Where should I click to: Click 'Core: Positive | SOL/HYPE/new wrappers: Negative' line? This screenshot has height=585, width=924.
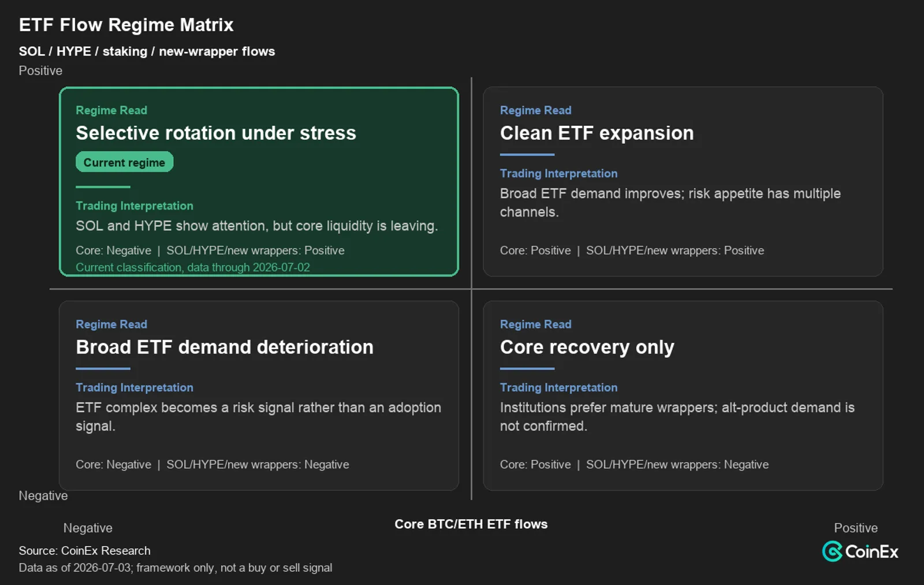coord(634,465)
